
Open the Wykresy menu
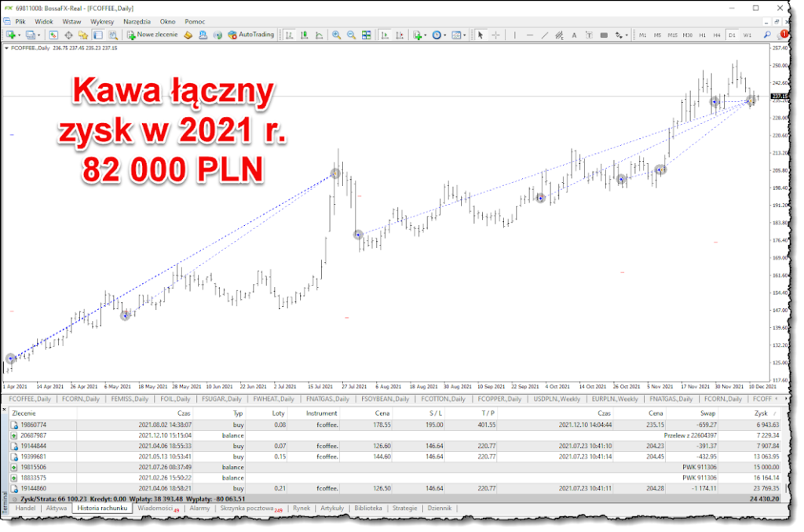(x=102, y=21)
